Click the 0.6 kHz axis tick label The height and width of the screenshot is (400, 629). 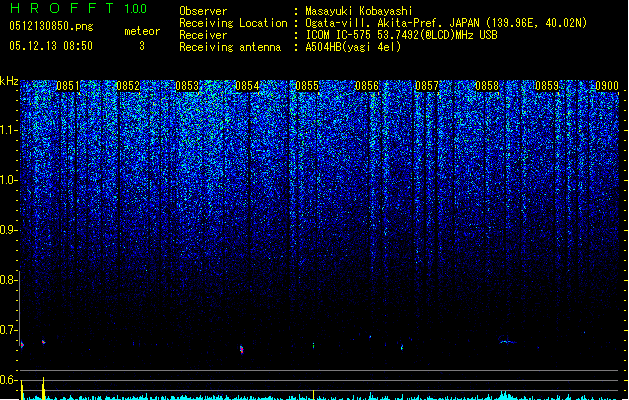coord(8,380)
